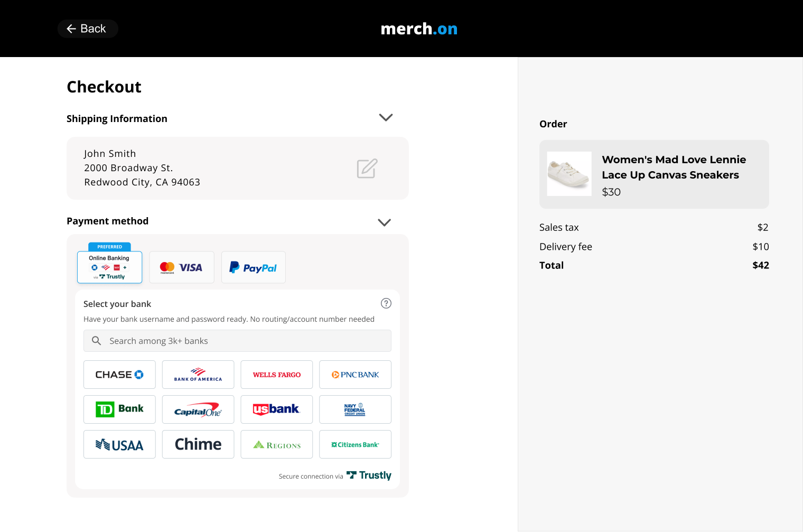
Task: Choose USAA bank
Action: 119,444
